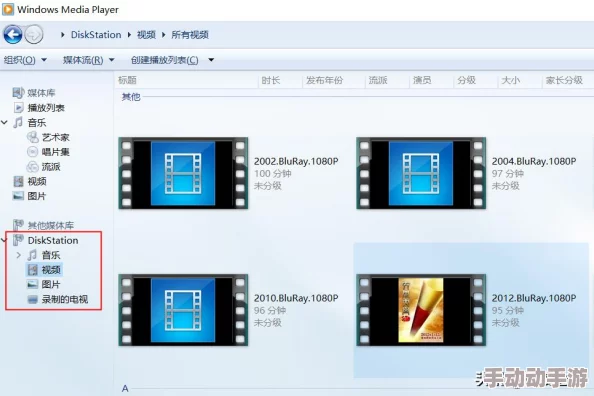Open the 组织(O) dropdown menu
Screen dimensions: 594x396
tap(25, 60)
